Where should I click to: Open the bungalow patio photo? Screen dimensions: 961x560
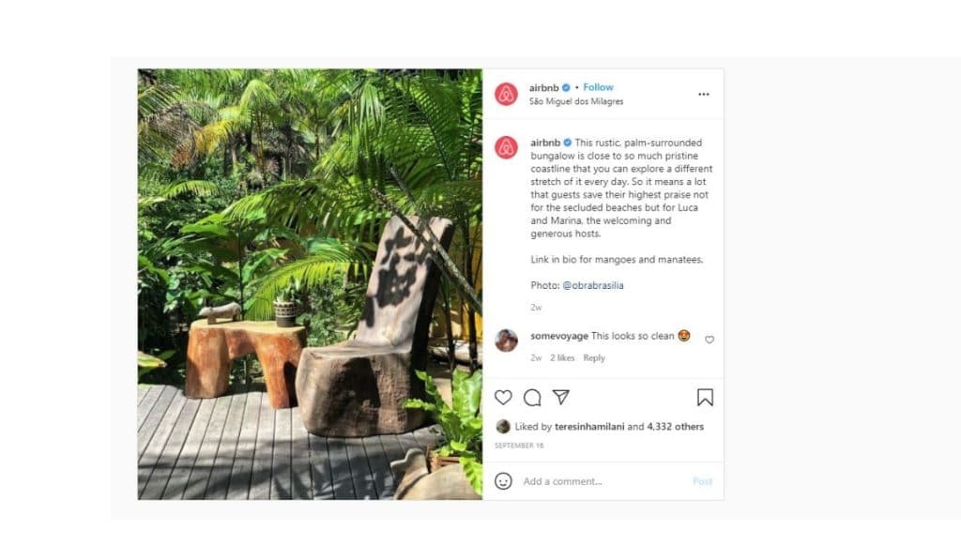point(310,284)
